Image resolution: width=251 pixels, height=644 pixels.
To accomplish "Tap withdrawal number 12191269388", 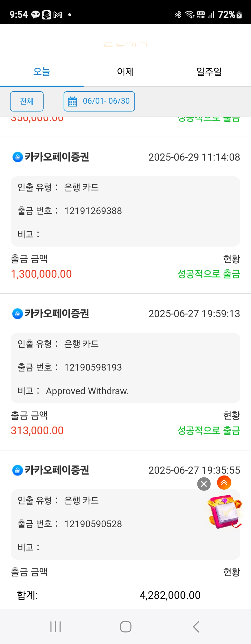I will click(x=93, y=211).
